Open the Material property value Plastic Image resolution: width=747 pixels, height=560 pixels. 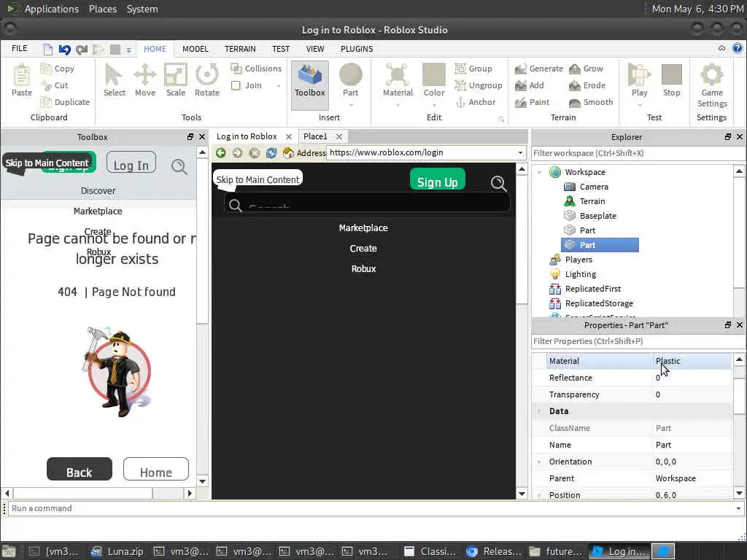692,361
